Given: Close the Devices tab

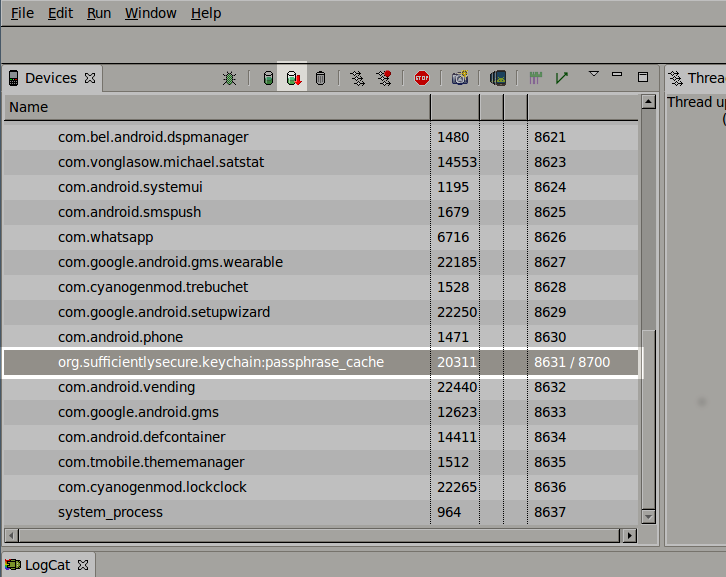Looking at the screenshot, I should coord(90,78).
